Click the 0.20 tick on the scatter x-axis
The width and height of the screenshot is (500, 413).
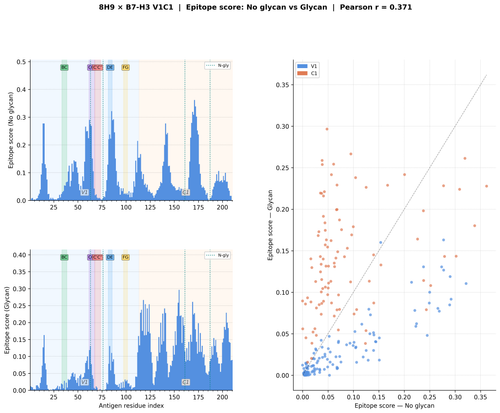click(404, 397)
